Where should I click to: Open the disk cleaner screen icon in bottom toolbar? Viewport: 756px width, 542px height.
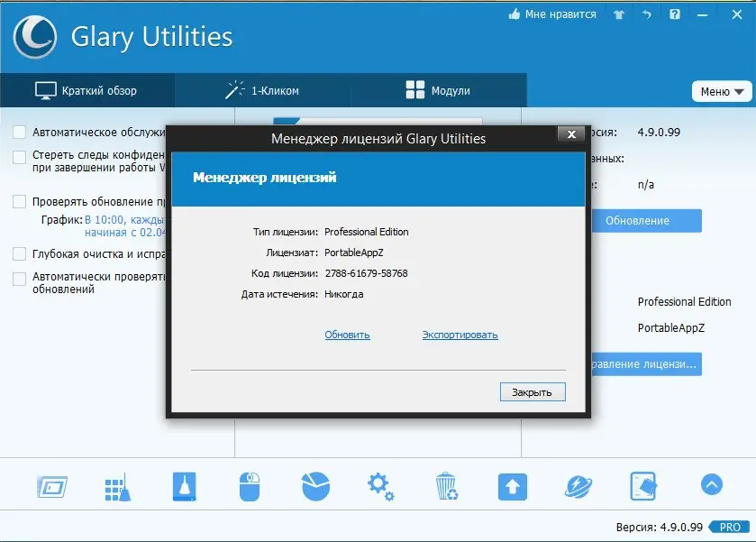52,486
